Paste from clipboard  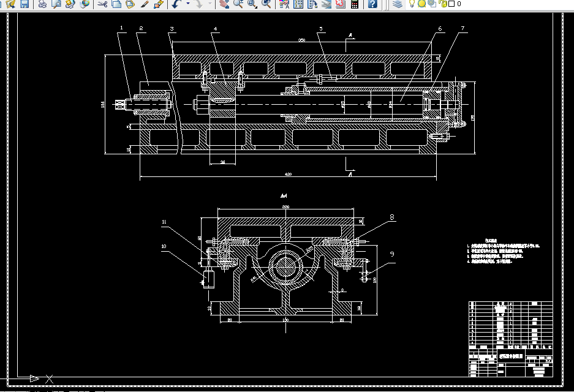pyautogui.click(x=130, y=4)
